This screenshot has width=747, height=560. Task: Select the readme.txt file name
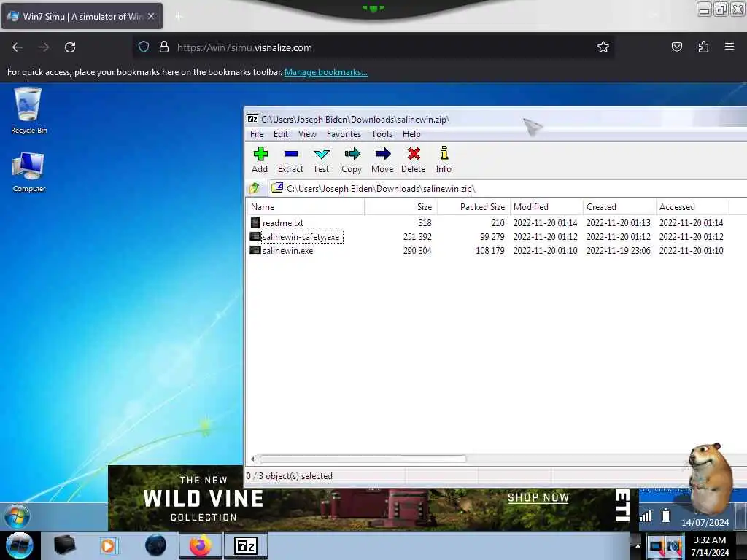coord(283,223)
